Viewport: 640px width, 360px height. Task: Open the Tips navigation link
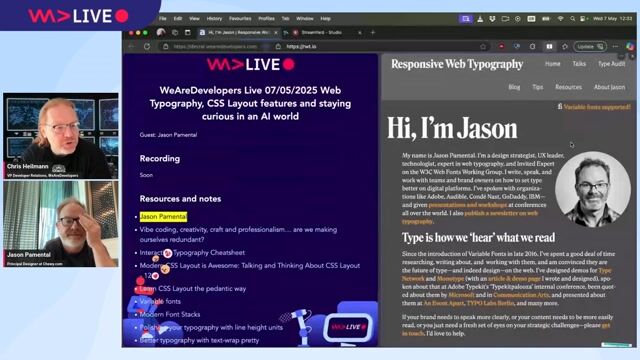tap(538, 87)
